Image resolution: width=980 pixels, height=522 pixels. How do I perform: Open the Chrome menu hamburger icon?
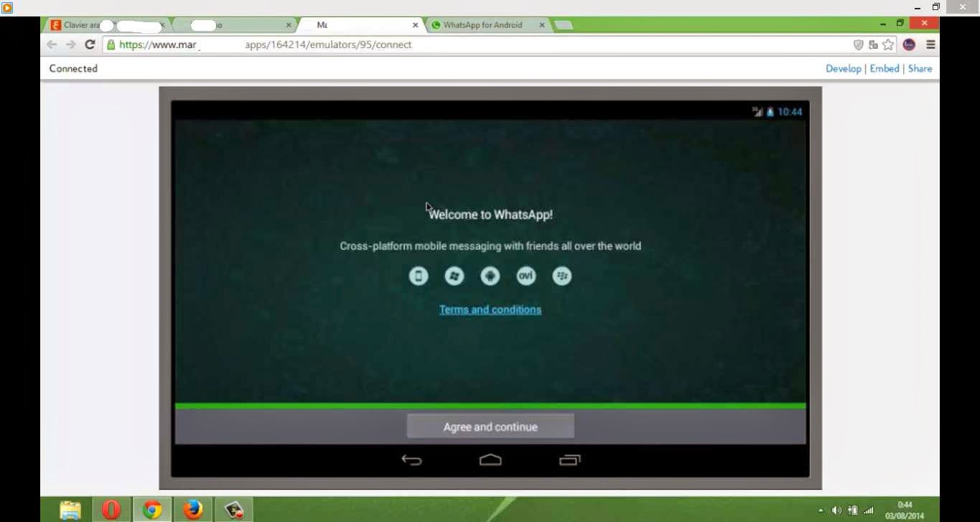click(x=930, y=45)
